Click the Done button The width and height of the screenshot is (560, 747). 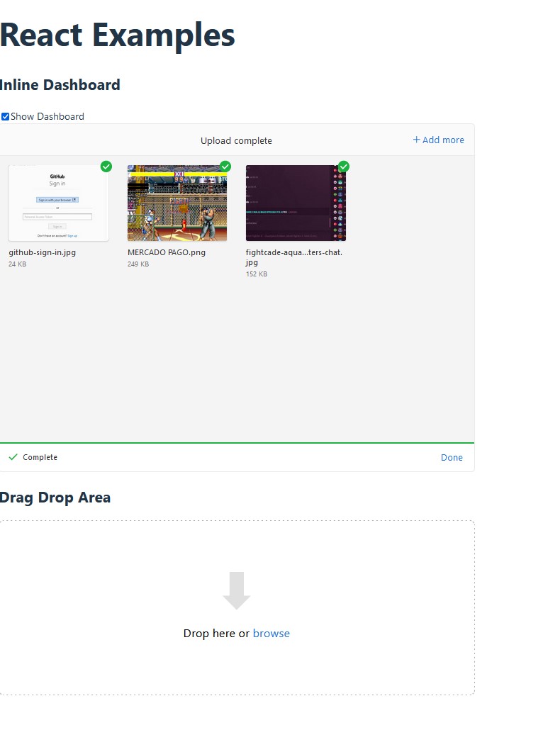point(452,457)
